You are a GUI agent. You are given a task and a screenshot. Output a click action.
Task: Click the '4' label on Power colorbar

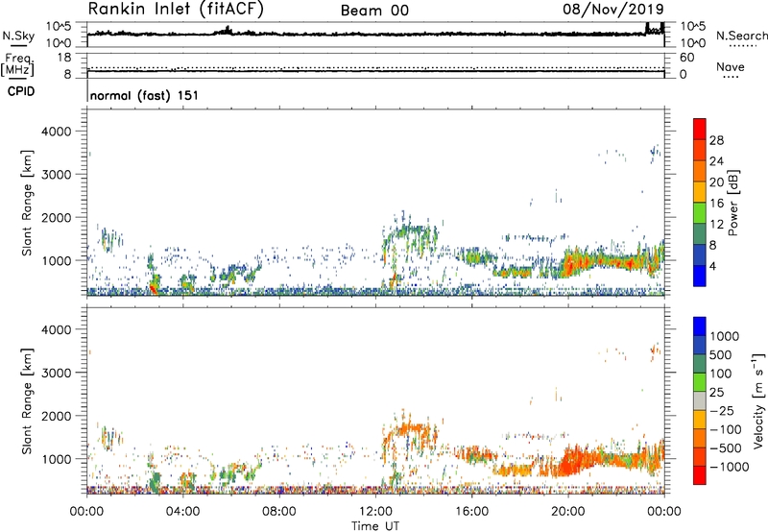712,266
